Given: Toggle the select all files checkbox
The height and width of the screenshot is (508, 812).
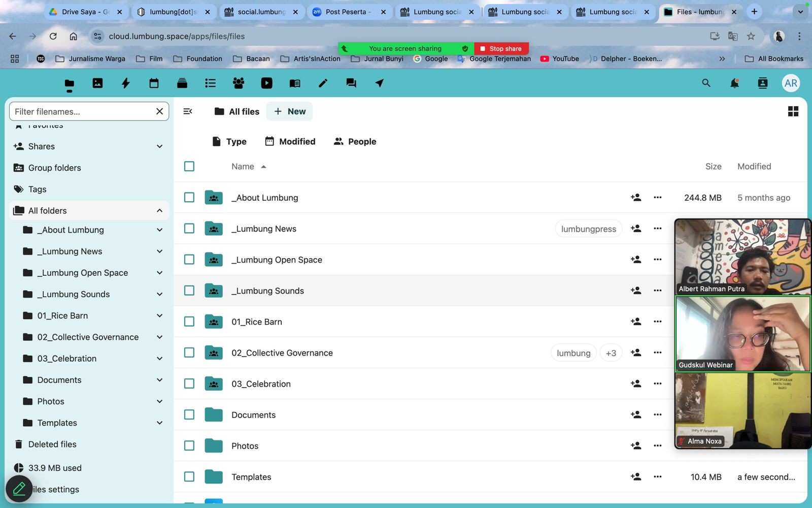Looking at the screenshot, I should 189,167.
